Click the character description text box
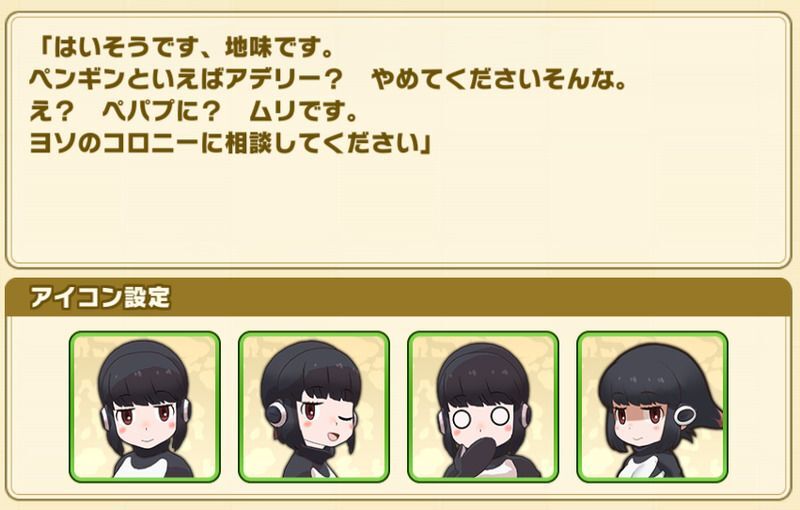Image resolution: width=800 pixels, height=510 pixels. pyautogui.click(x=398, y=140)
